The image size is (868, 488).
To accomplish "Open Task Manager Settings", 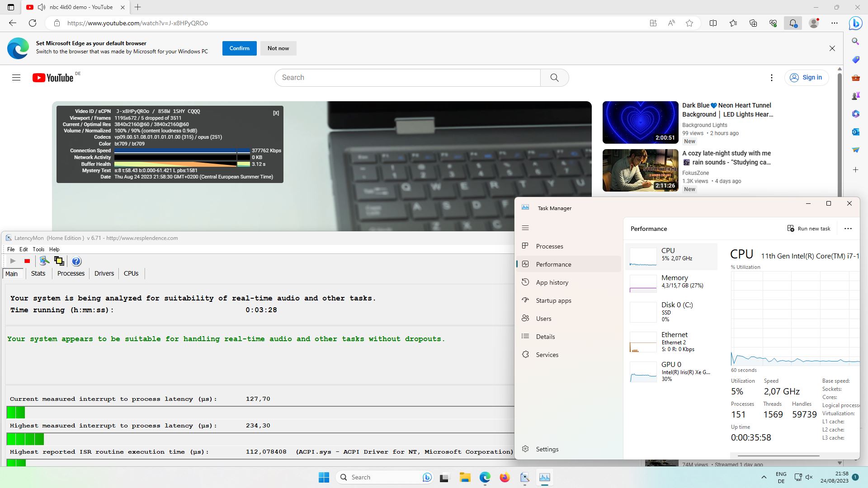I will (x=547, y=449).
